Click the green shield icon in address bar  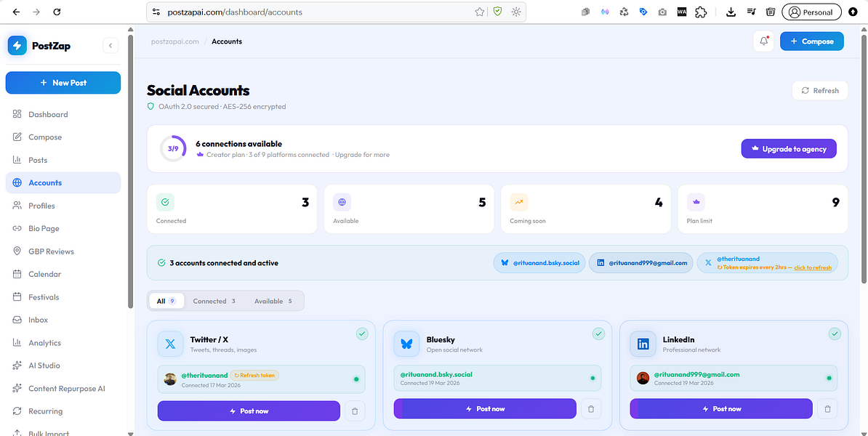[x=498, y=12]
